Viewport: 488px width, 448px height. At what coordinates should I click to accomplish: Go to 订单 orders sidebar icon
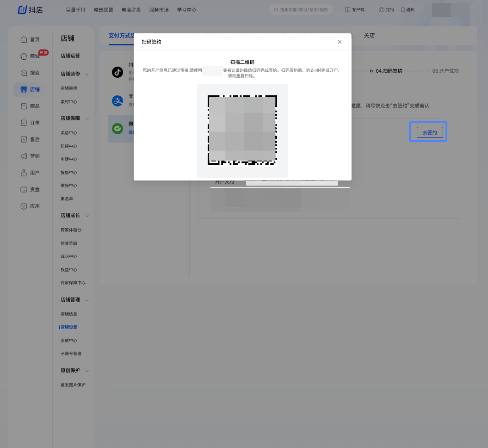24,123
